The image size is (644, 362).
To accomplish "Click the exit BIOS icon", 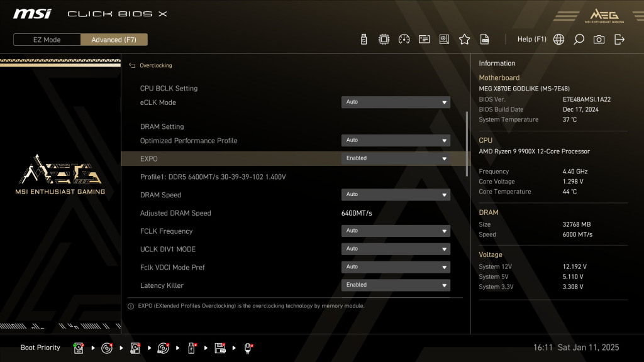I will tap(619, 40).
